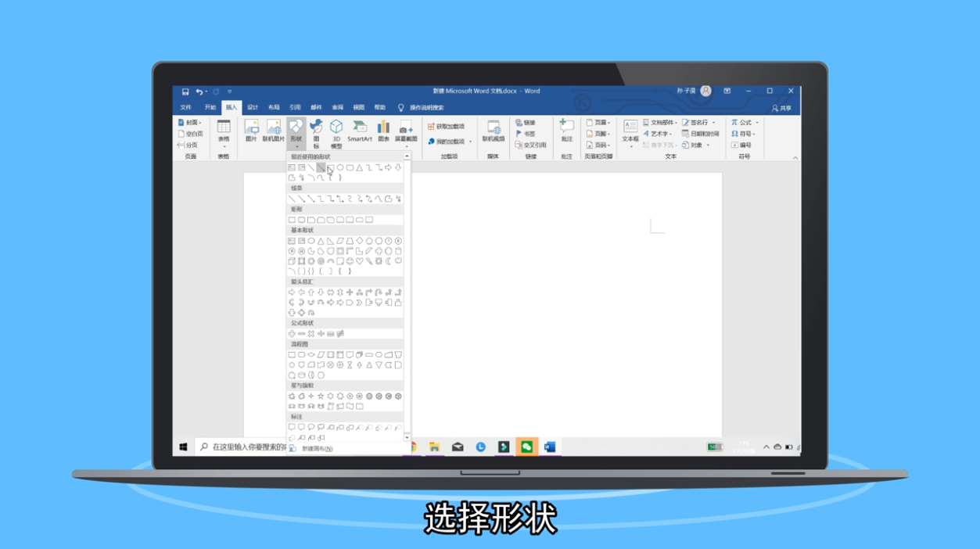
Task: Click the 交叉引用 cross-reference button
Action: click(530, 145)
